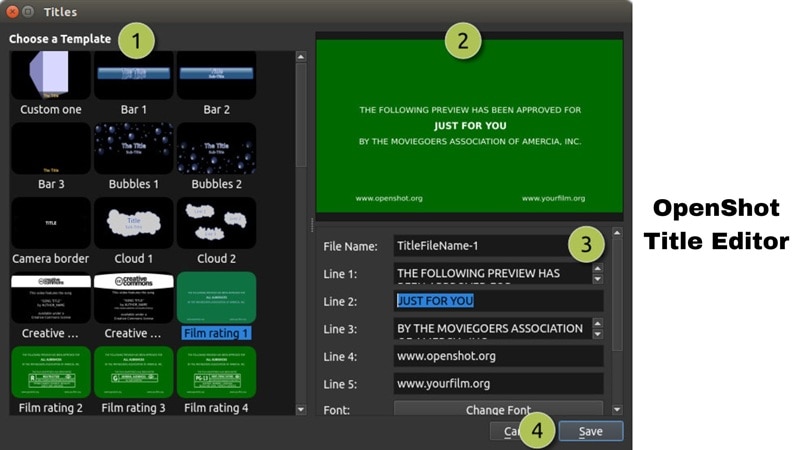Screen dimensions: 800x450
Task: Click the template list scrollbar handle
Action: [301, 115]
